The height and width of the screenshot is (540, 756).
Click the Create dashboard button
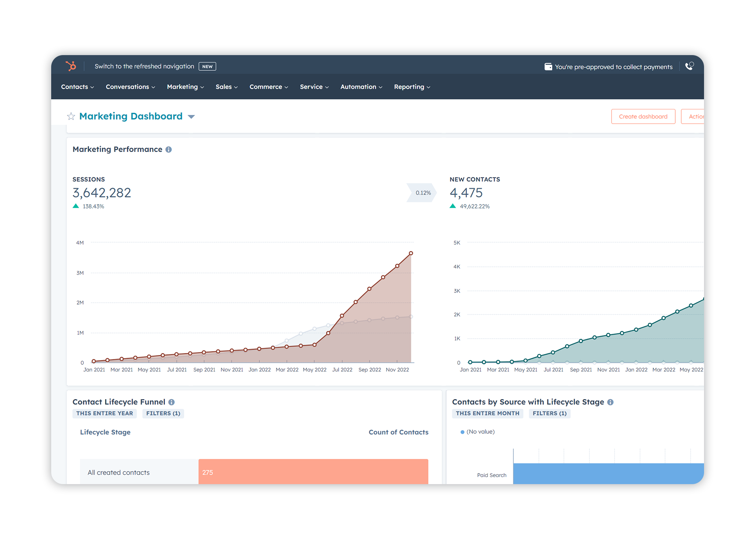tap(643, 117)
